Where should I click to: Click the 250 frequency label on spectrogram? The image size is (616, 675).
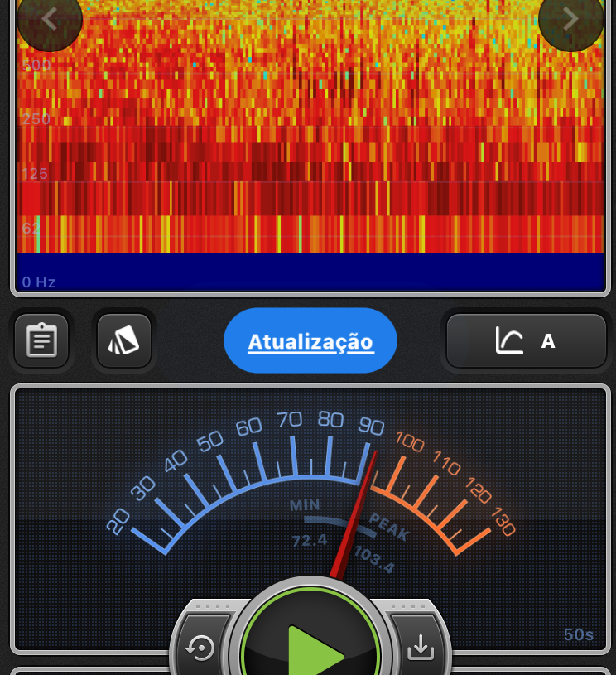36,119
